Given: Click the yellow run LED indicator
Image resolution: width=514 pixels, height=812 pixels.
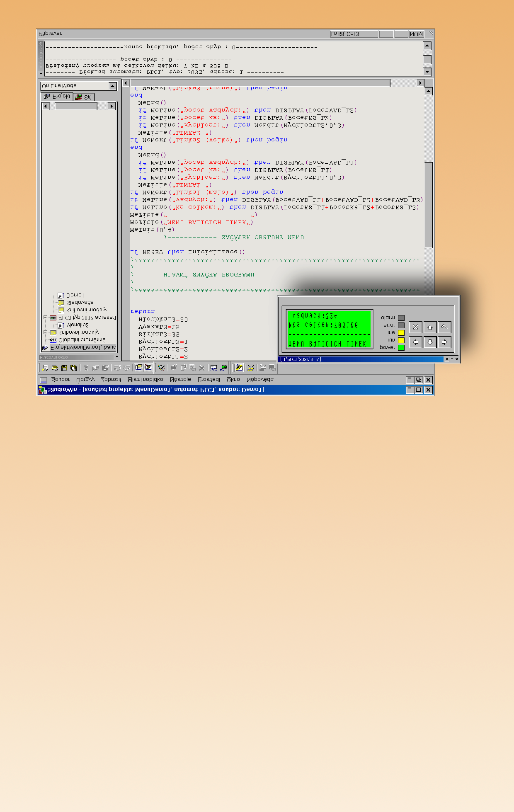Looking at the screenshot, I should coord(401,340).
